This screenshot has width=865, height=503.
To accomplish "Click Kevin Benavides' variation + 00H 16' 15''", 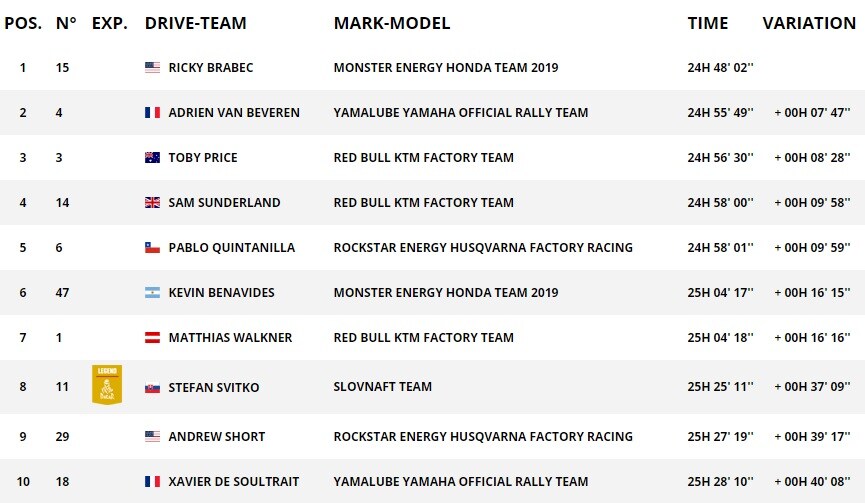I will [x=812, y=293].
